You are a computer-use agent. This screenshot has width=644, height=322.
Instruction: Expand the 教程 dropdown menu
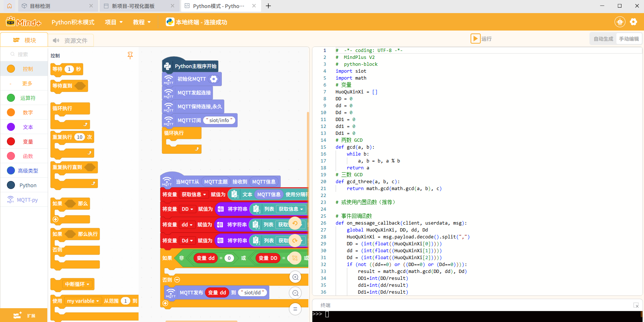[x=141, y=22]
